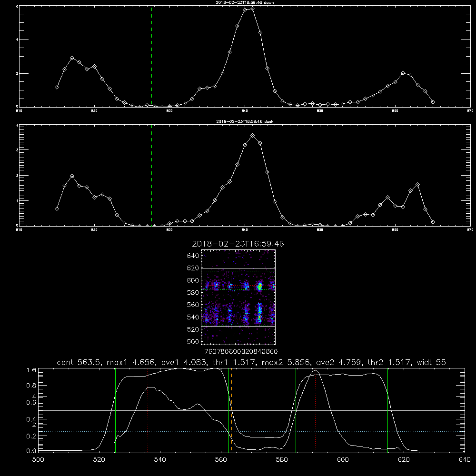Click the 'max2 5.856' value
The image size is (476, 476).
[286, 362]
